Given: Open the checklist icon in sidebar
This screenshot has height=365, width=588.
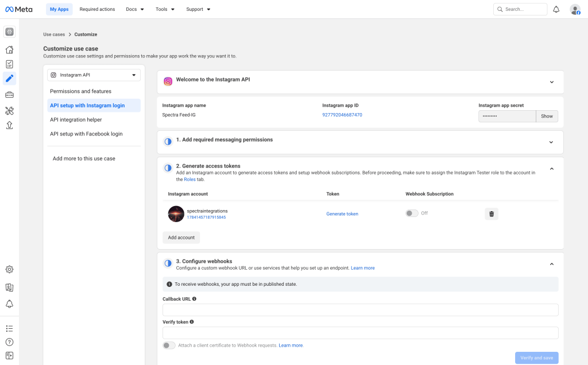Looking at the screenshot, I should tap(9, 64).
